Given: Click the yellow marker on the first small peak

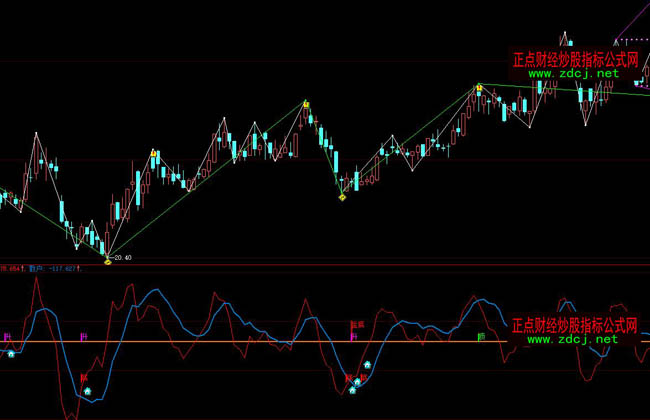Looking at the screenshot, I should (153, 154).
